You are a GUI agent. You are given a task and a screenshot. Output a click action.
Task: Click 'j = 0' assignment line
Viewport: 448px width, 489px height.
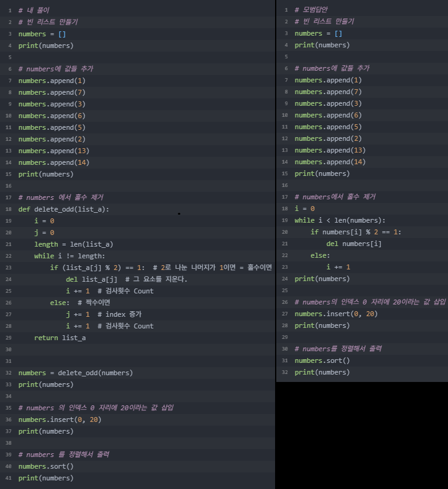coord(44,233)
